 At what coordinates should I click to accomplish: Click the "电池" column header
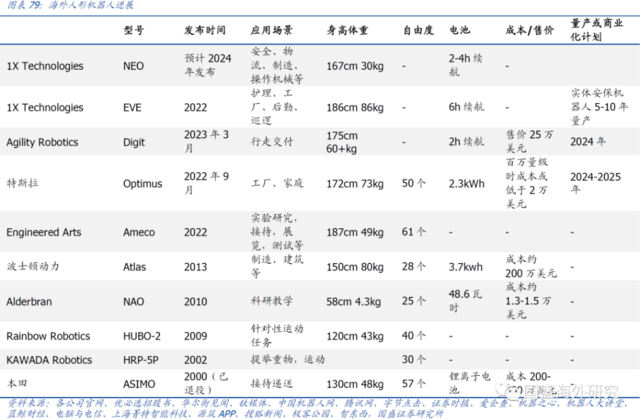click(x=460, y=30)
